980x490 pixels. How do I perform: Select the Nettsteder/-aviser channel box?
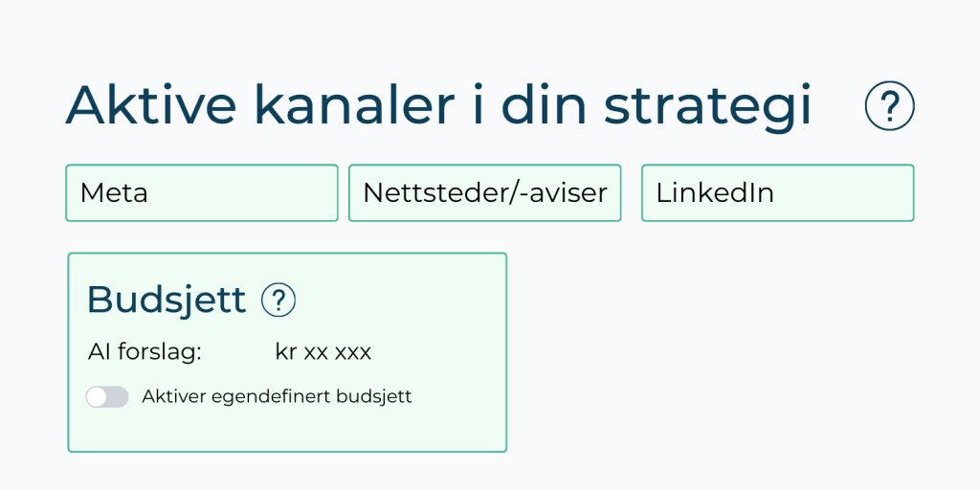click(485, 193)
